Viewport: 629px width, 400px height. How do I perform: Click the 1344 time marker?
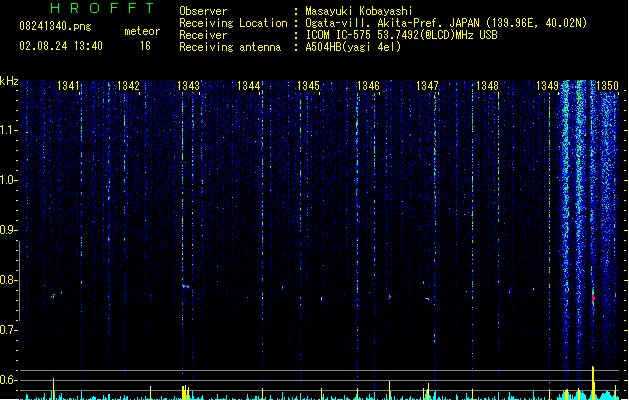pos(248,86)
